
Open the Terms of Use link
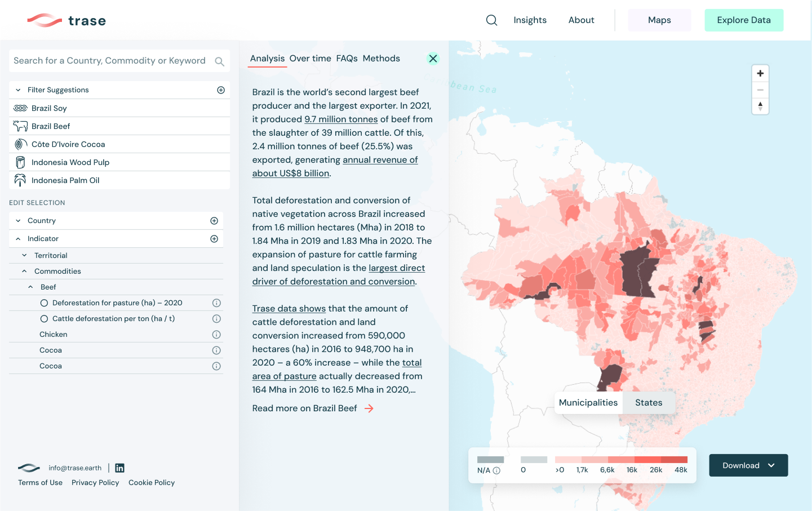[x=40, y=483]
